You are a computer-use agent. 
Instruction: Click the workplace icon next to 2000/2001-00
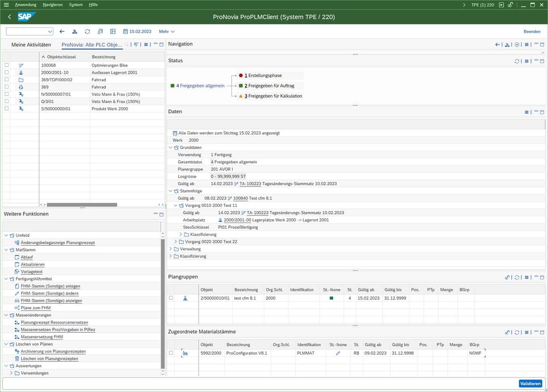tap(220, 220)
